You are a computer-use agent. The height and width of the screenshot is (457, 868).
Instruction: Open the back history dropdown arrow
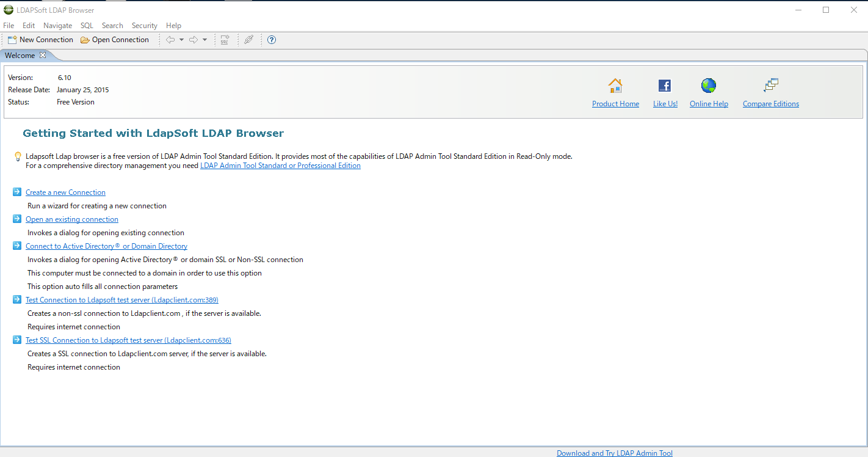181,40
